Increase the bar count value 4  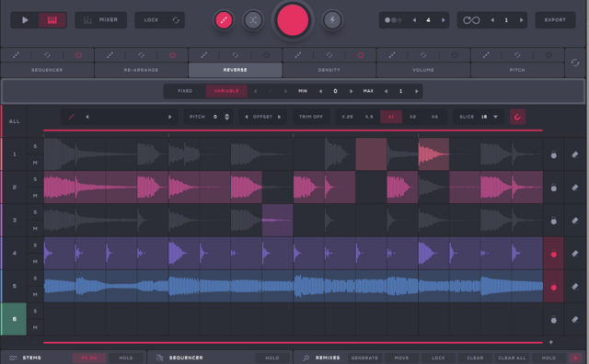coord(443,20)
